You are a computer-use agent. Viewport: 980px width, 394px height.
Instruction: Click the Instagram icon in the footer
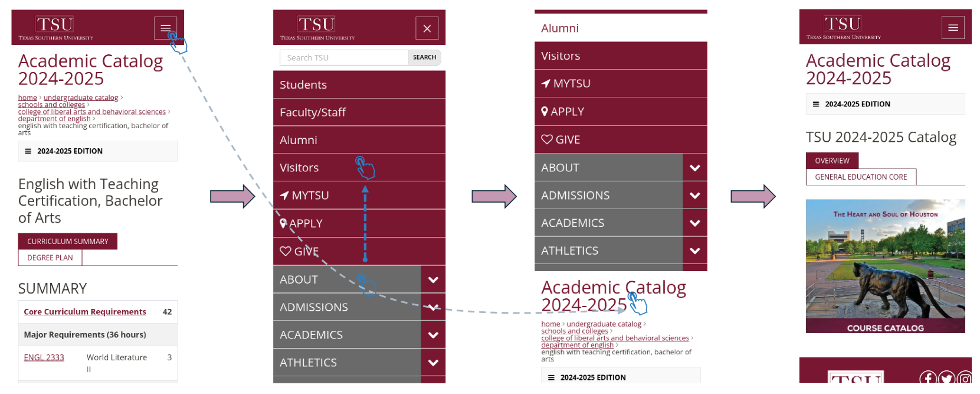click(x=965, y=378)
